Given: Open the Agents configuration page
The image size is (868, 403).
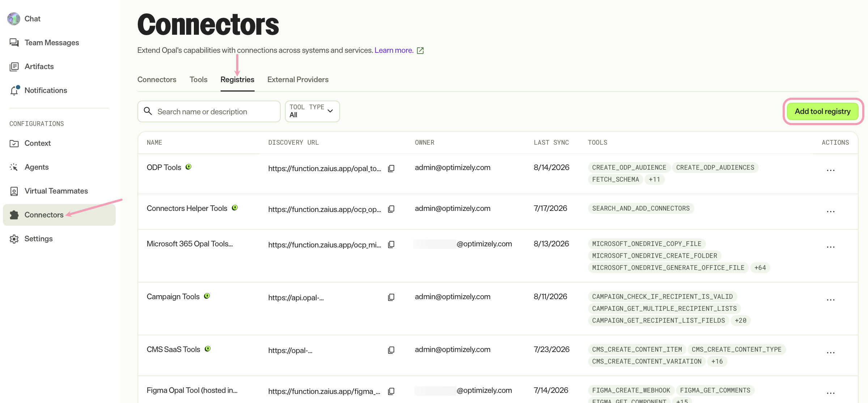Looking at the screenshot, I should 37,167.
